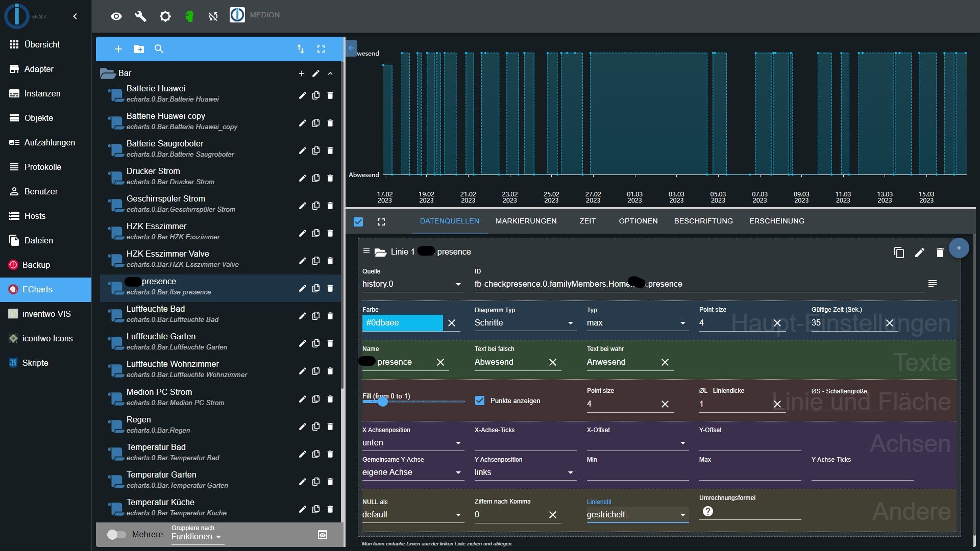The image size is (980, 551).
Task: Switch to the MARKIERUNGEN tab
Action: [526, 221]
